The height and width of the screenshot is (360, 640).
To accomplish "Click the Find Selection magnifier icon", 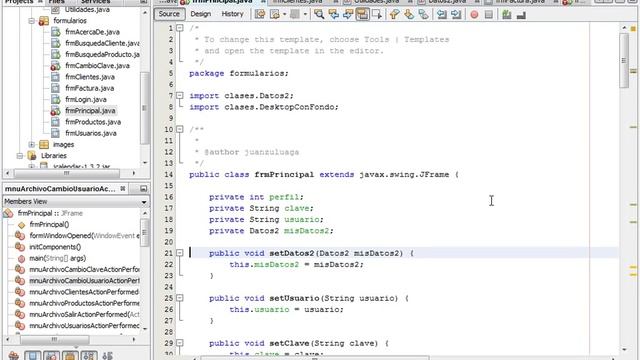I will click(319, 15).
